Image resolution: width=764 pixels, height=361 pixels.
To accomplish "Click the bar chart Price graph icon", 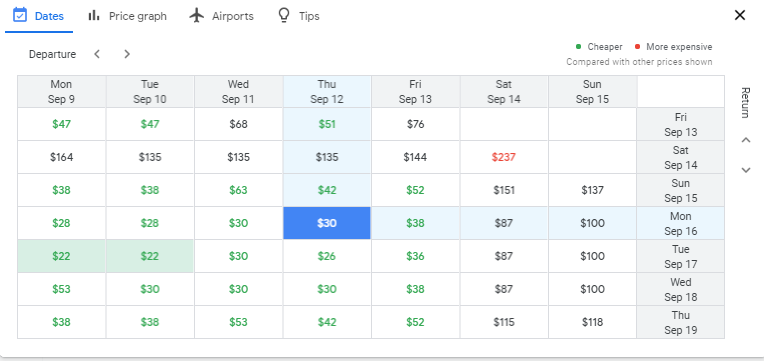I will click(x=94, y=16).
